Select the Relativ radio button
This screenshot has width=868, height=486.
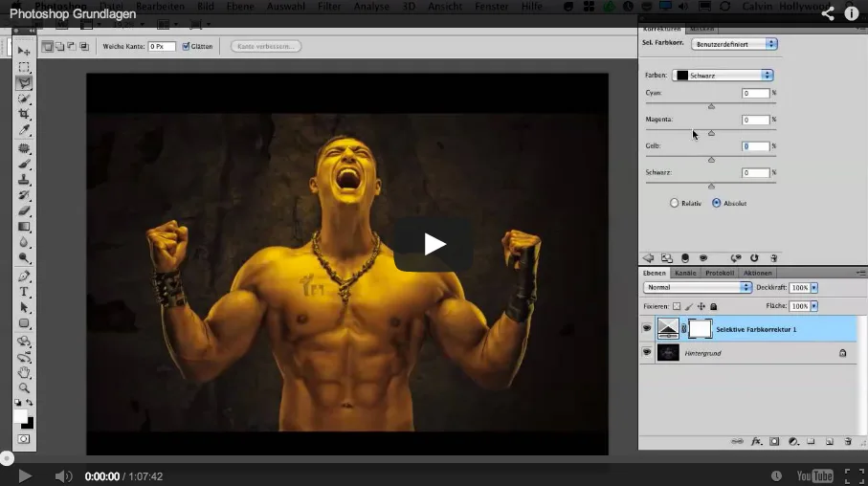click(x=674, y=203)
